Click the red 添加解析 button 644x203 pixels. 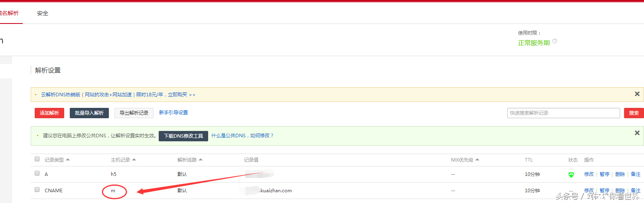[49, 113]
